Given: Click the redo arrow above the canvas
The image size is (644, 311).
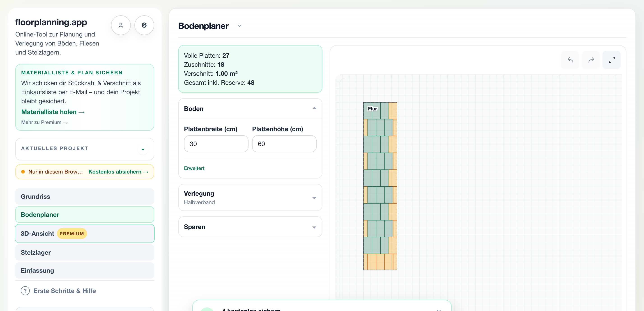Looking at the screenshot, I should (x=591, y=60).
